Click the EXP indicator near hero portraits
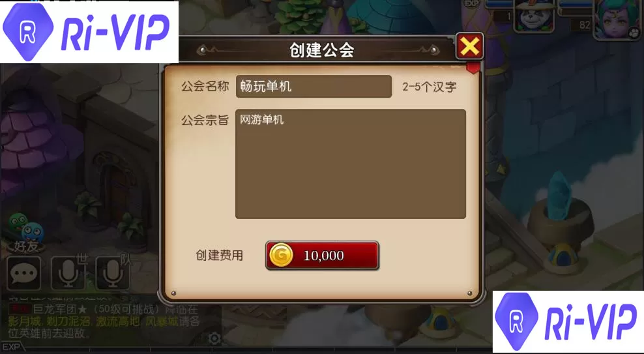 [x=471, y=3]
